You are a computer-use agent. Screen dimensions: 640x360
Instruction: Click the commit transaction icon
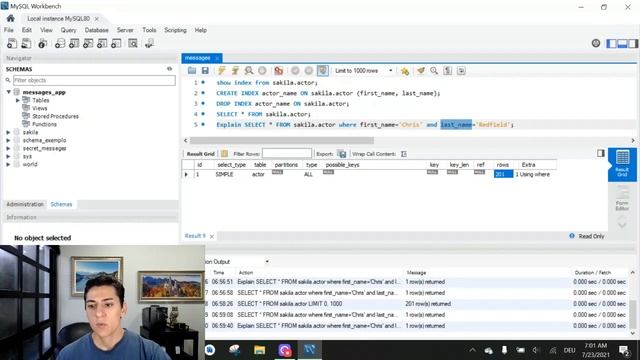[x=295, y=71]
